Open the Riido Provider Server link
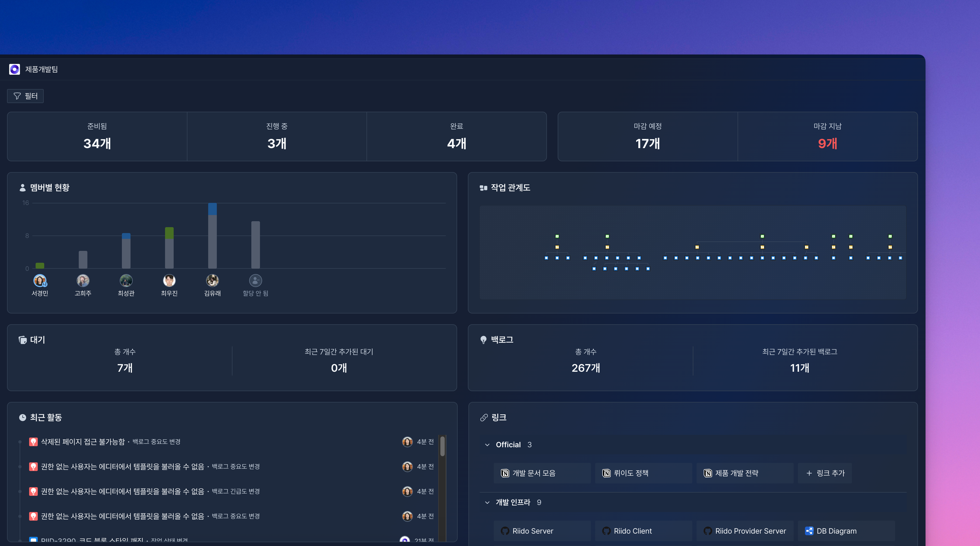 (745, 531)
